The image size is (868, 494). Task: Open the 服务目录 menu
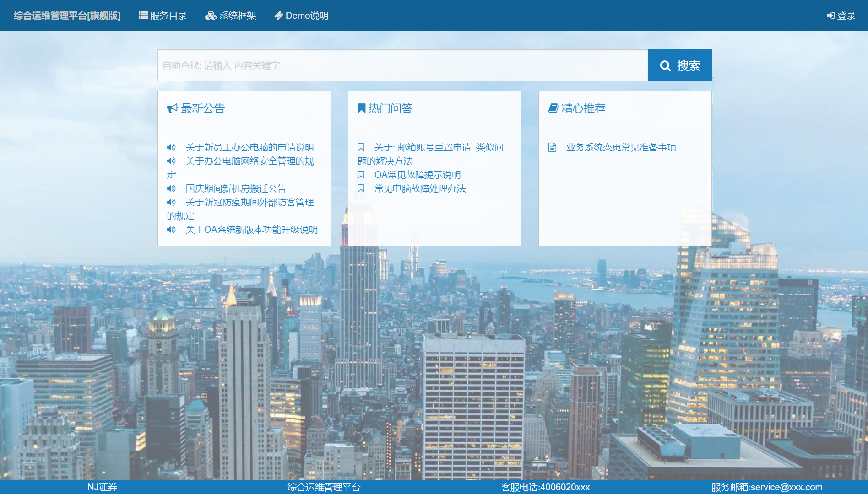tap(163, 16)
